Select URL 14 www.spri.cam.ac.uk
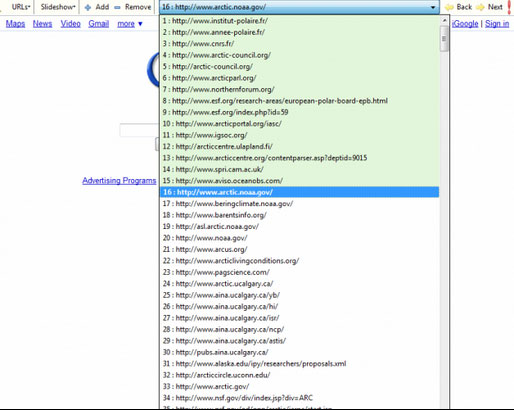 [299, 169]
